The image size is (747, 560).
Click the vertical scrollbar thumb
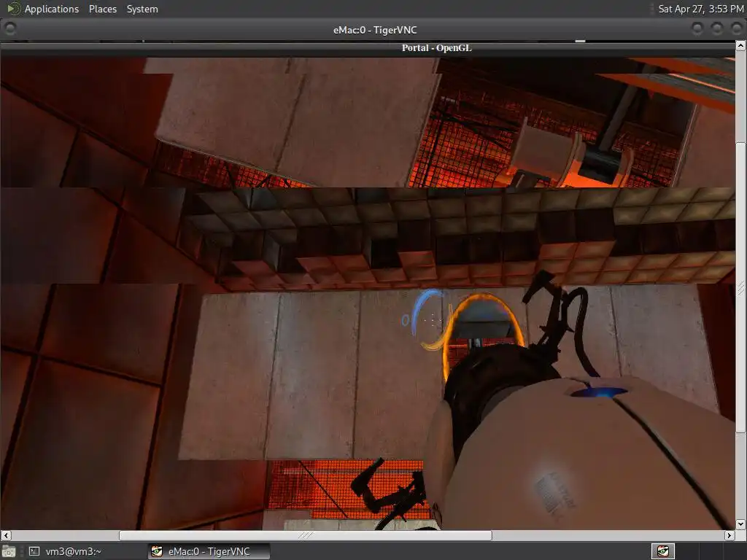[741, 287]
